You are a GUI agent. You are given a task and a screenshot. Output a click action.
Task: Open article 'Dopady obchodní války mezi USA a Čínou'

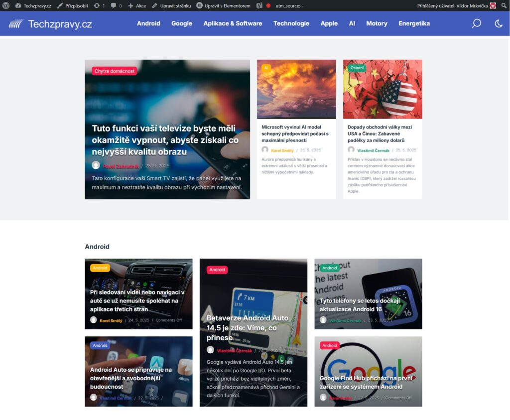coord(380,134)
